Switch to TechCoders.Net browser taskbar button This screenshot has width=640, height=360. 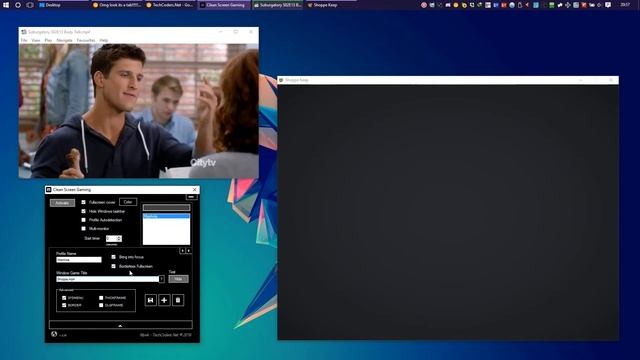[x=171, y=5]
